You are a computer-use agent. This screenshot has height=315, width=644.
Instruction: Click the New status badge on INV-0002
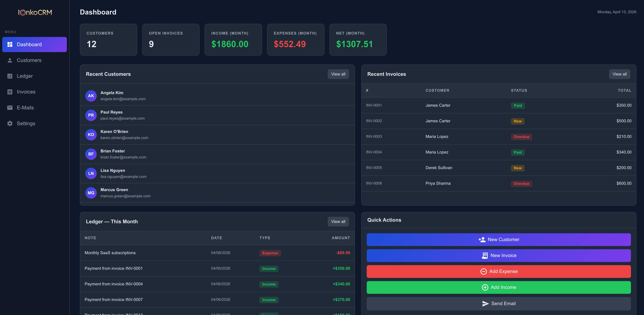(518, 121)
